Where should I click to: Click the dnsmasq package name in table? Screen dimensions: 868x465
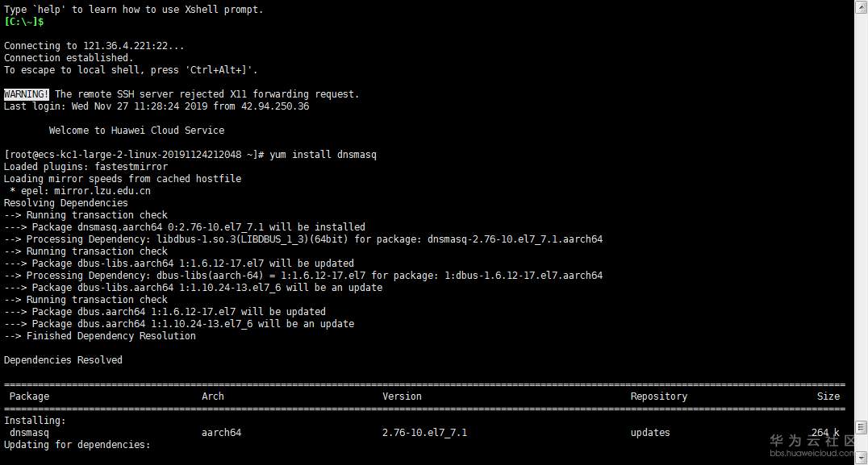pyautogui.click(x=29, y=433)
